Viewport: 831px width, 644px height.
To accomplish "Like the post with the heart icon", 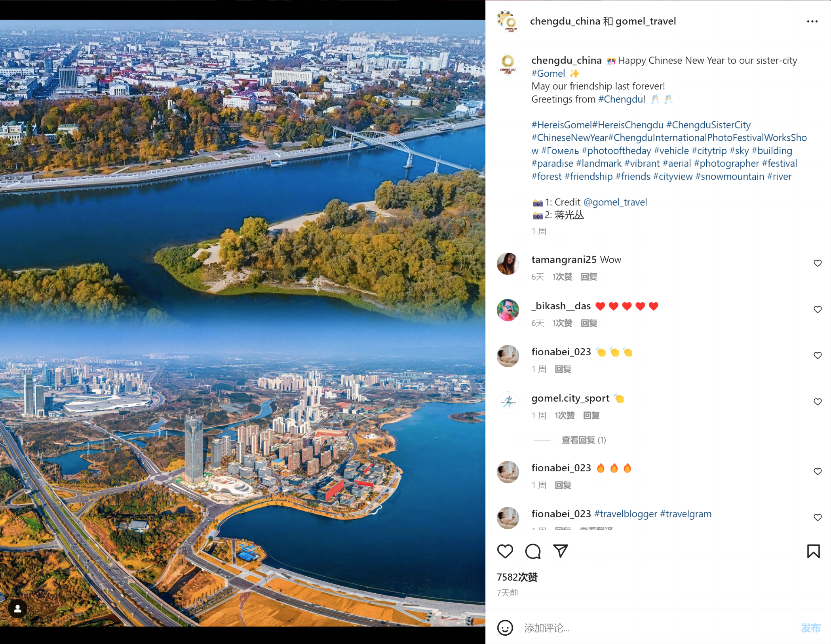I will 505,551.
